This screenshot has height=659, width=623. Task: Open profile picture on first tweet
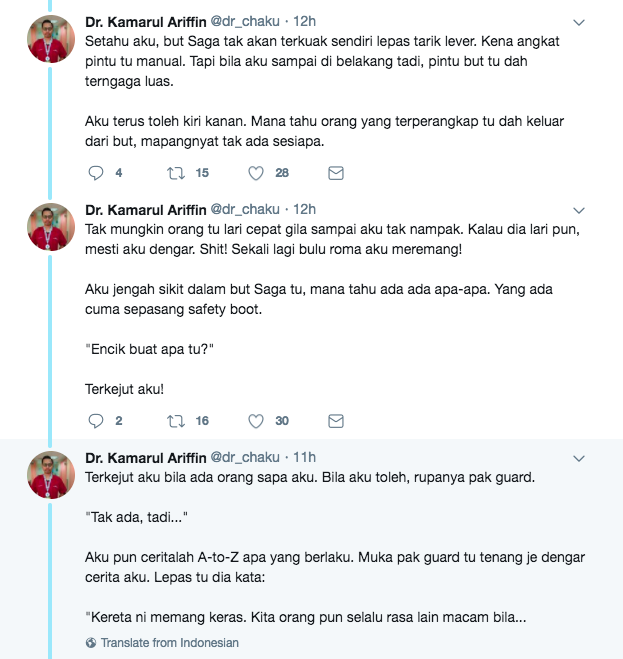click(51, 39)
